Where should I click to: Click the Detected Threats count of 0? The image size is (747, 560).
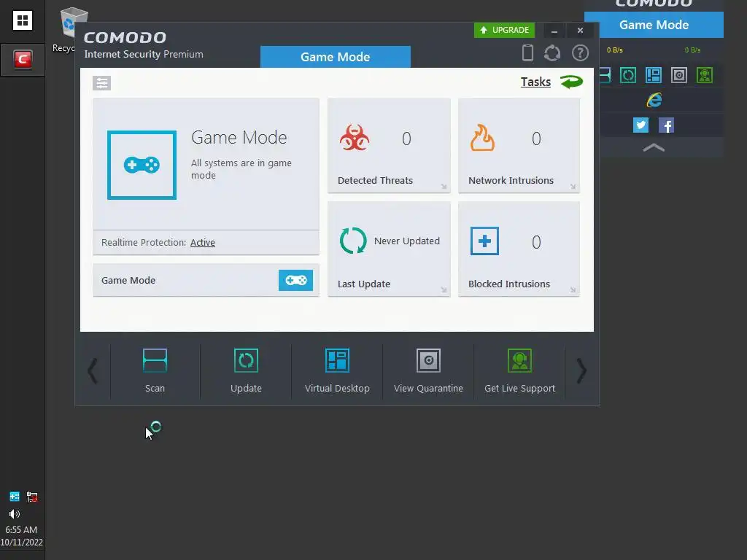click(x=406, y=139)
